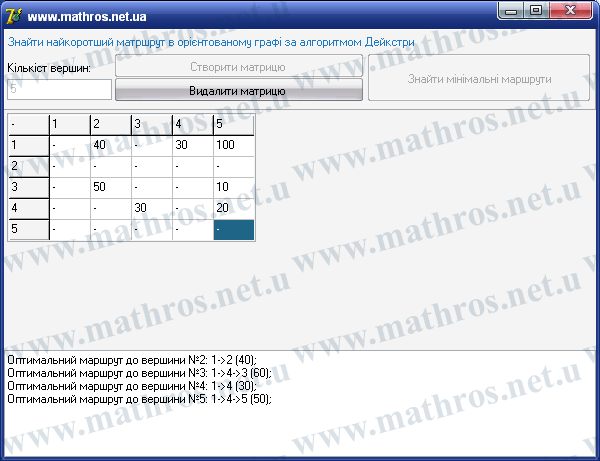
Task: Click the result line for vertex №3 route
Action: (x=139, y=373)
